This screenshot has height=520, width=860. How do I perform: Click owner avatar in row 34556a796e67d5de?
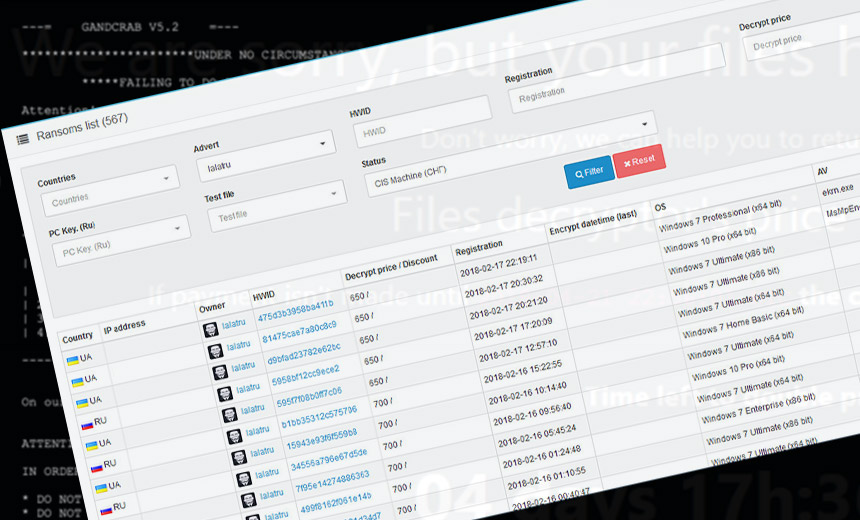(244, 479)
